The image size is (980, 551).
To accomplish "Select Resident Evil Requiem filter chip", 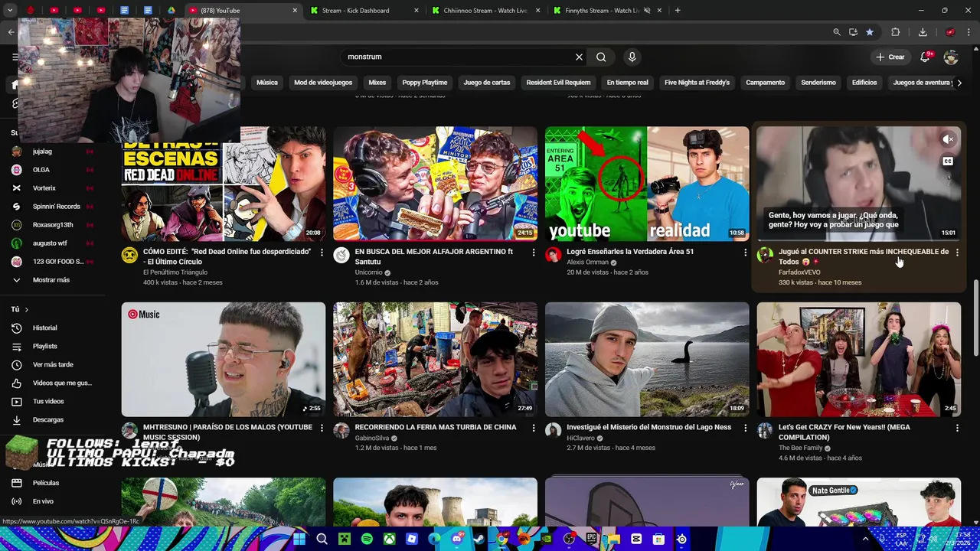I will (558, 83).
